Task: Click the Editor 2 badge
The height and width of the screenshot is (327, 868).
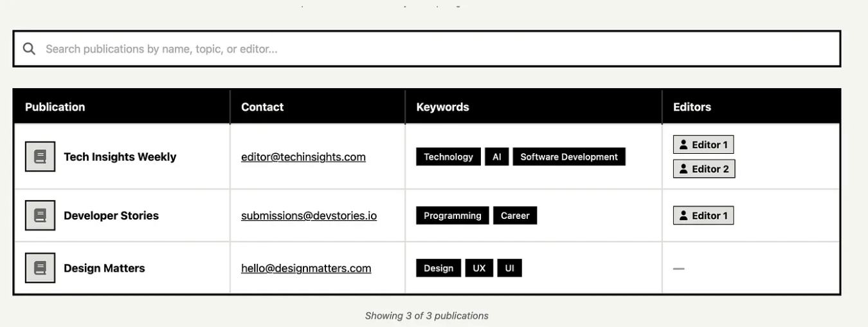Action: click(703, 169)
